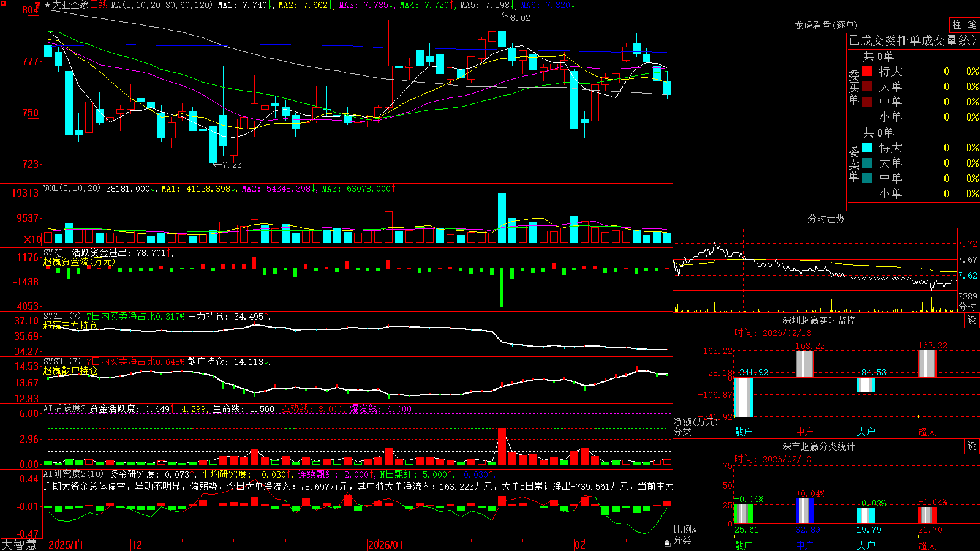Click the small red square icon in the top-left corner
The height and width of the screenshot is (551, 980).
click(3, 3)
